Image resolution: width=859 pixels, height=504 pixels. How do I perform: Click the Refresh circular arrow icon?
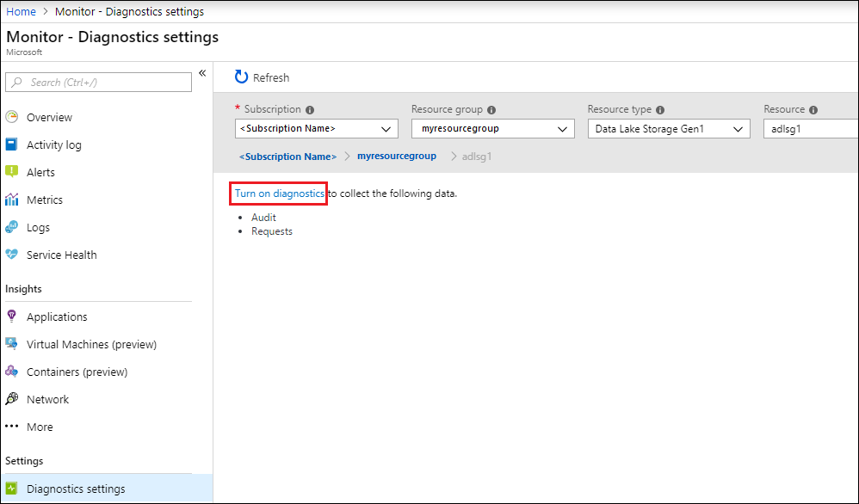pos(242,77)
